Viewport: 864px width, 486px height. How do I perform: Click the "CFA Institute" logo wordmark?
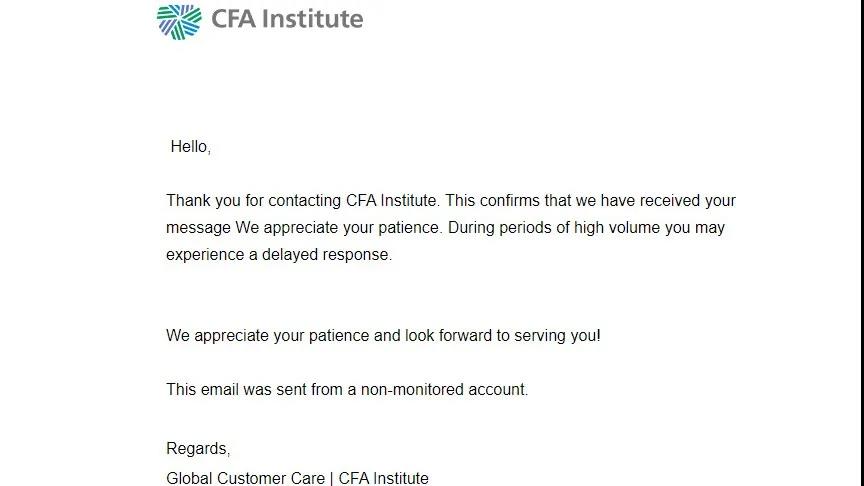(287, 19)
